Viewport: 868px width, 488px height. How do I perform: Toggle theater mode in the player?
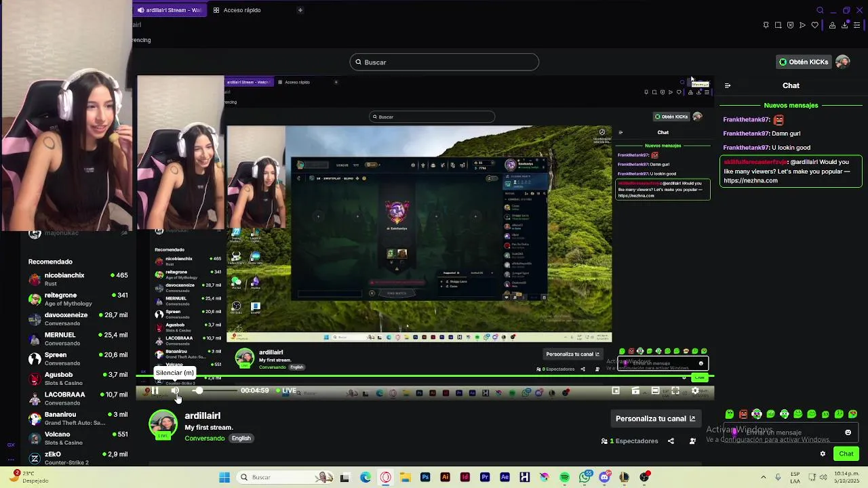click(x=655, y=390)
